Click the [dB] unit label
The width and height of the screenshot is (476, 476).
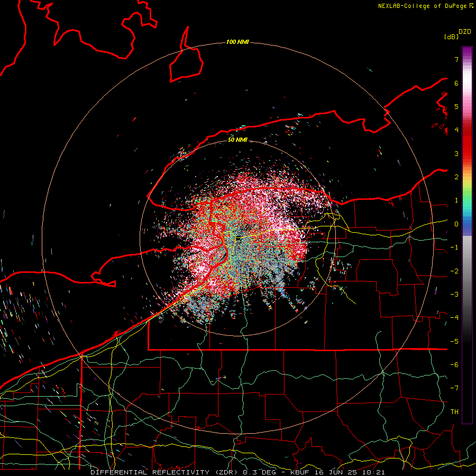click(x=452, y=36)
